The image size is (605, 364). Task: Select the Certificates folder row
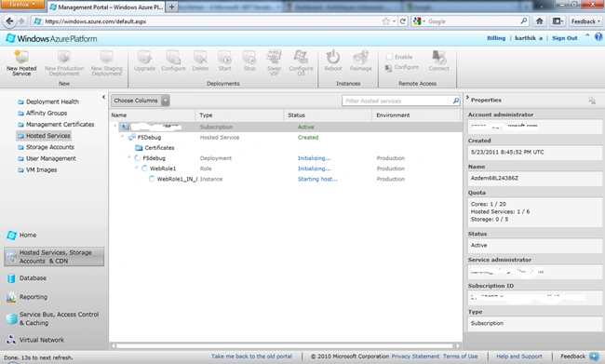(x=286, y=148)
